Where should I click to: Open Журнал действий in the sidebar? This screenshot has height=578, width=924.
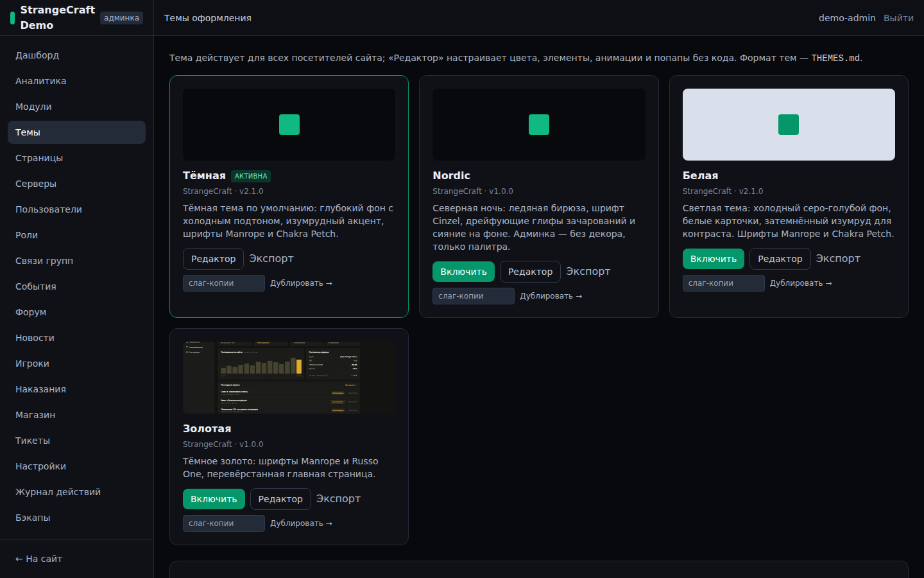click(x=76, y=492)
